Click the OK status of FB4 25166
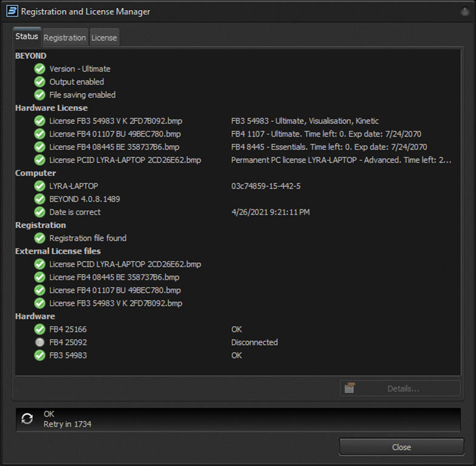Image resolution: width=476 pixels, height=466 pixels. 237,329
